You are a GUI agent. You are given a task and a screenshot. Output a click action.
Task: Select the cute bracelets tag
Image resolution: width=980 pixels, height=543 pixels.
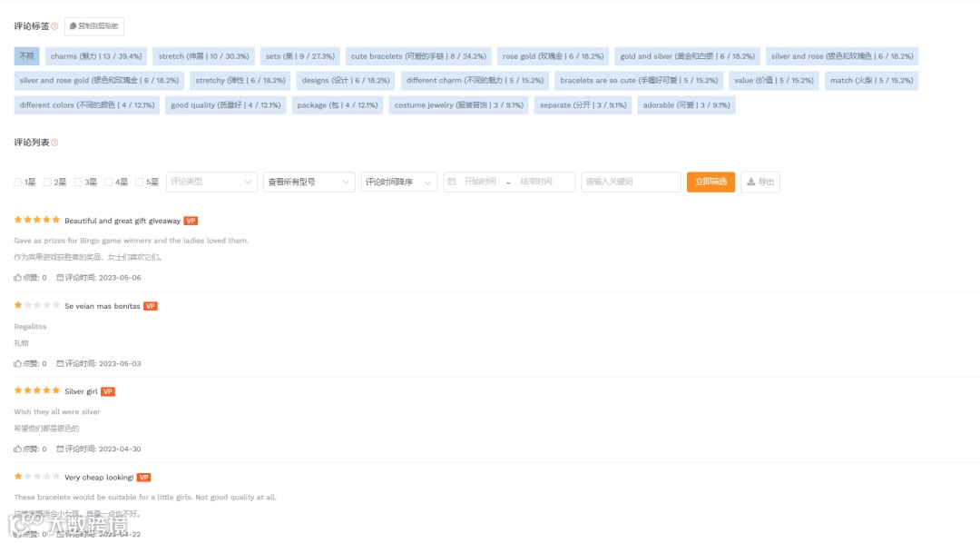418,56
